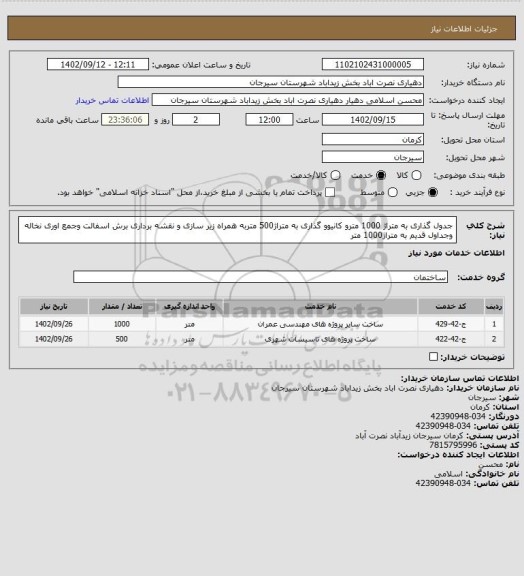Click the تعداد / مقدار column header
Image resolution: width=524 pixels, height=576 pixels.
tap(122, 306)
